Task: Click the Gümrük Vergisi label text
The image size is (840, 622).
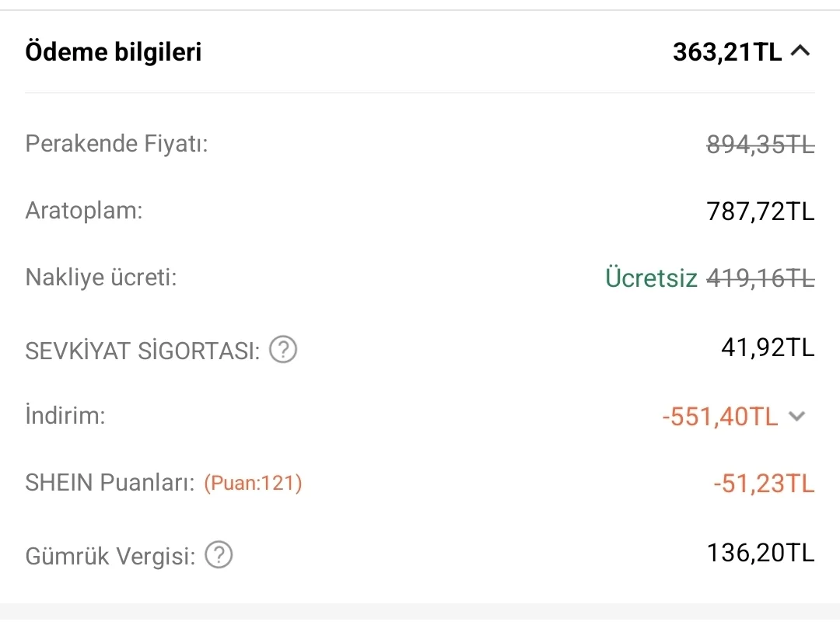Action: click(x=110, y=557)
